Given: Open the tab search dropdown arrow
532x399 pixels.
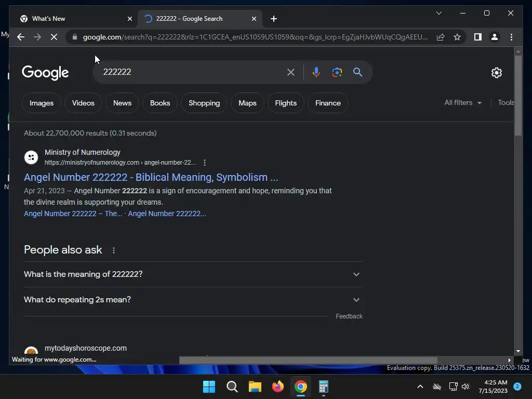Looking at the screenshot, I should coord(438,13).
